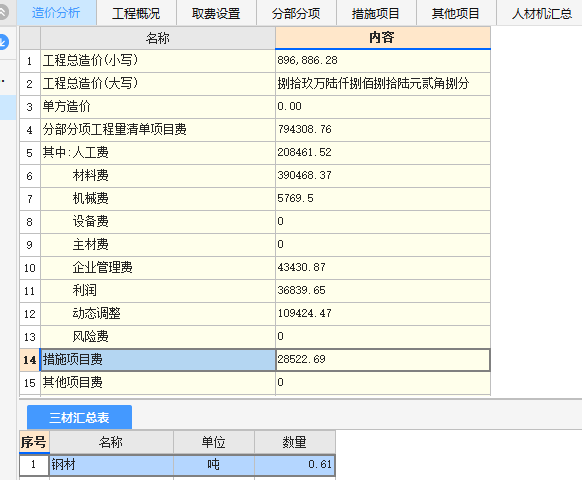Select the 利润 row name
The width and height of the screenshot is (582, 480).
click(158, 291)
